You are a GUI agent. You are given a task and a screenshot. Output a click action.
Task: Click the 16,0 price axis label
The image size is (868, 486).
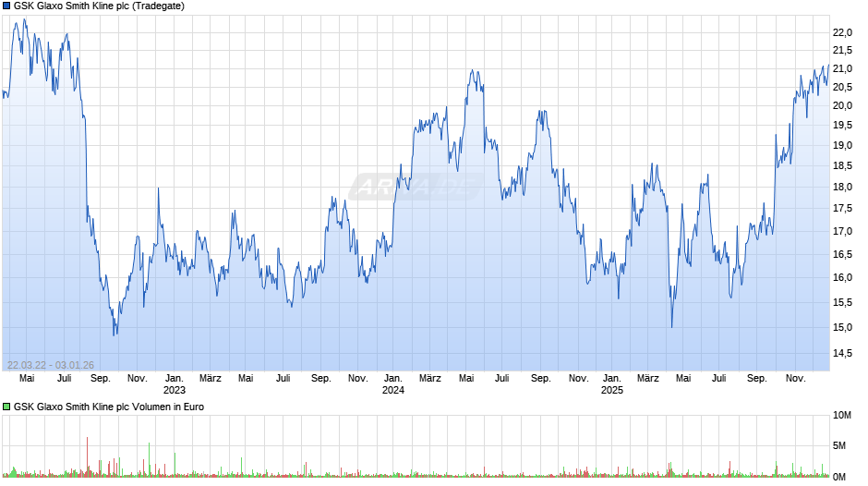point(842,278)
